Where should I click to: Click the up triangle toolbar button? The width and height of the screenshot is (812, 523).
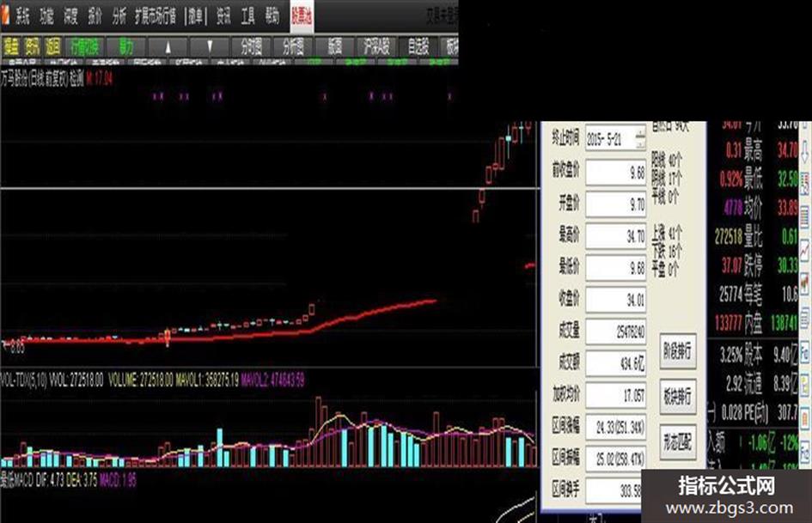click(168, 47)
